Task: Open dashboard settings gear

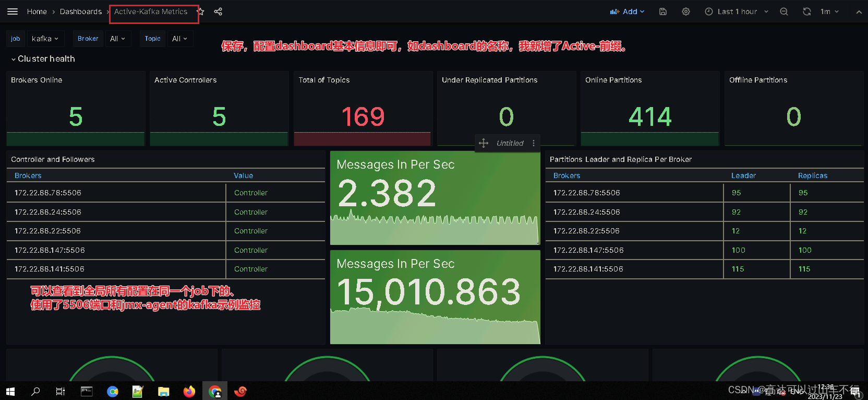Action: pos(686,11)
